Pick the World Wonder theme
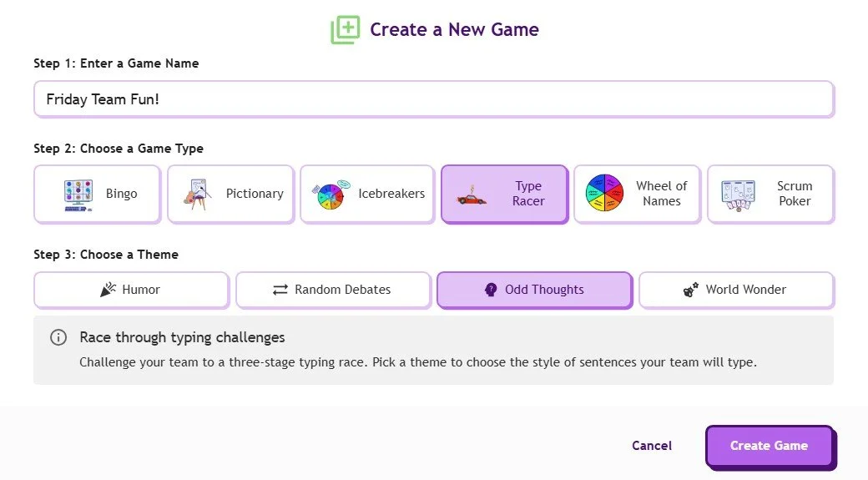 coord(736,290)
